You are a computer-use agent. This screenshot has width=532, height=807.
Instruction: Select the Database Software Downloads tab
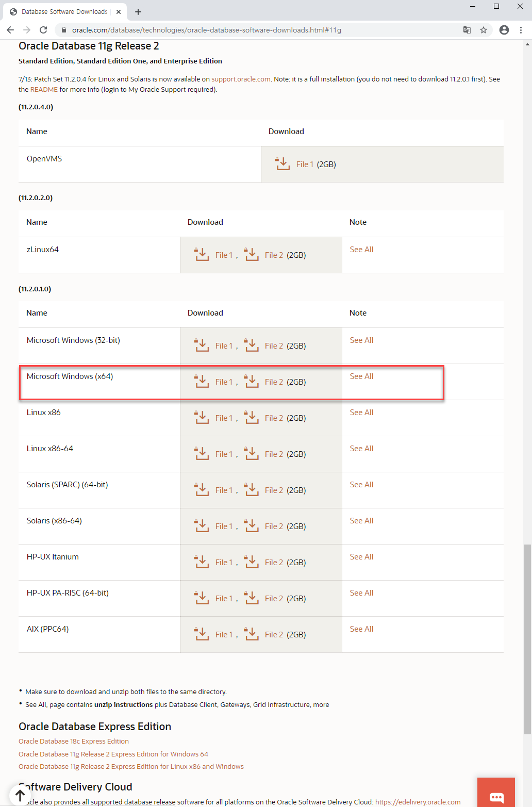coord(64,11)
